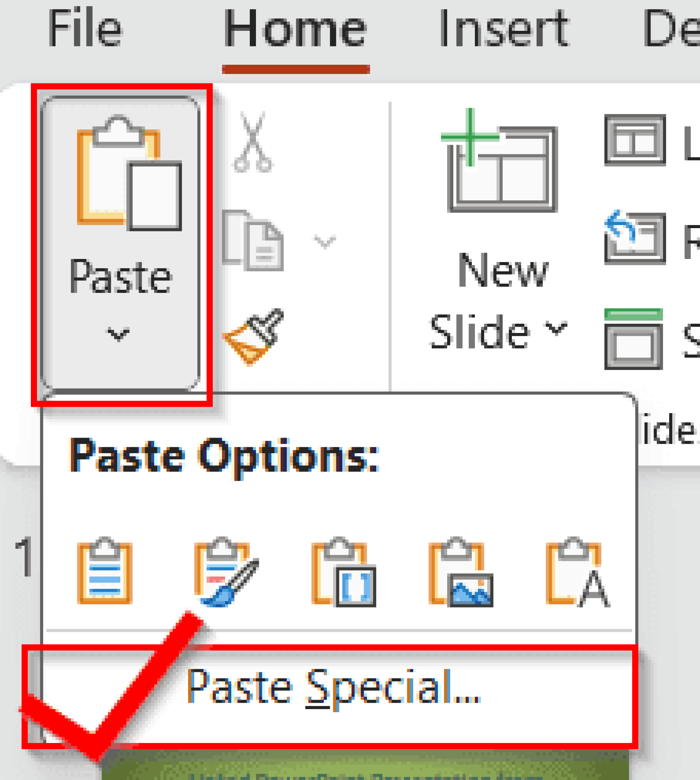This screenshot has height=780, width=700.
Task: Select the Format Painter brush icon
Action: [x=254, y=336]
